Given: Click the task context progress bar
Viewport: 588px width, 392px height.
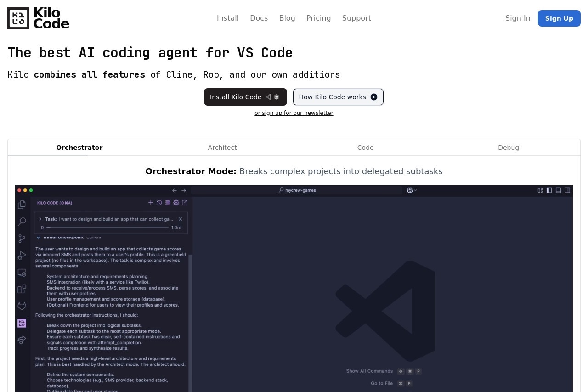Looking at the screenshot, I should pyautogui.click(x=107, y=227).
